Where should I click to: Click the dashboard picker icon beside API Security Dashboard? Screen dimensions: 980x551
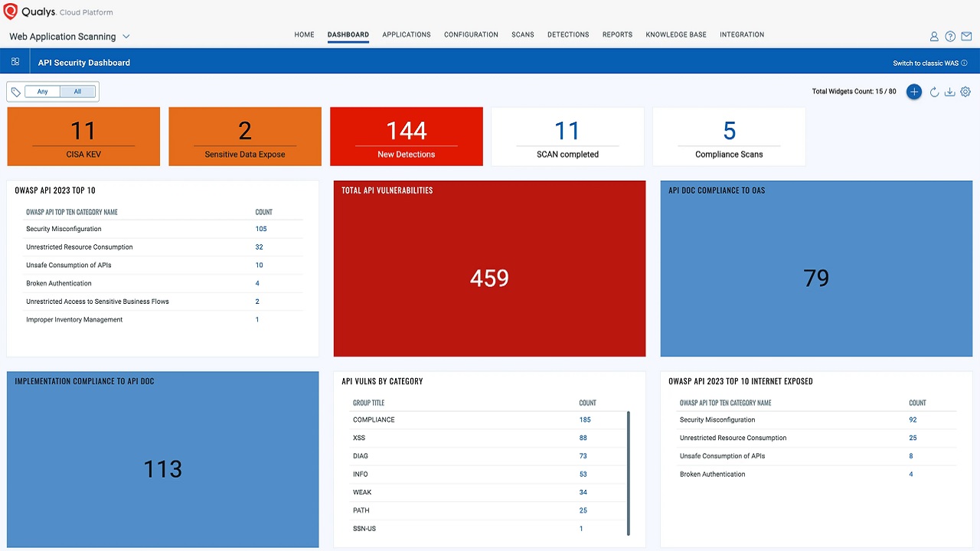point(15,61)
